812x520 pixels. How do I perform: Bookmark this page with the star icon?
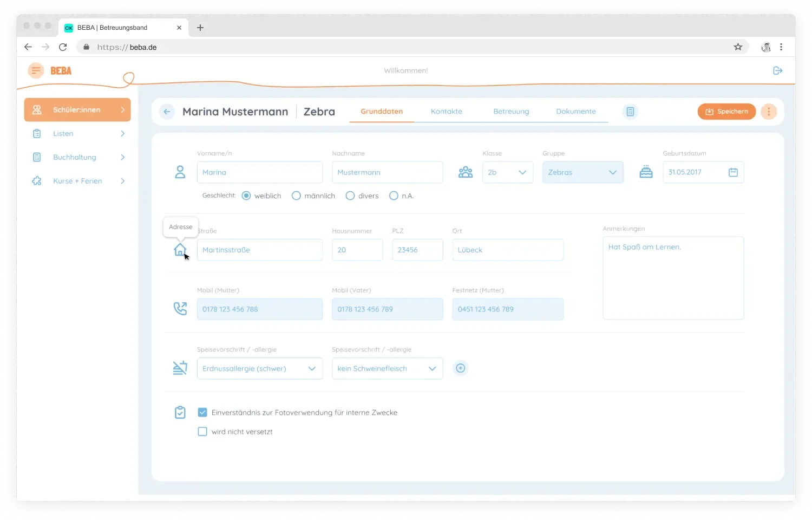click(x=738, y=47)
